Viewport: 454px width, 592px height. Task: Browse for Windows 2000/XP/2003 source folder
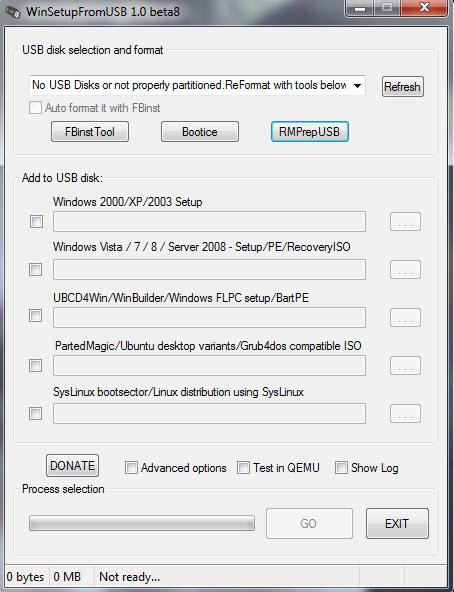tap(405, 222)
